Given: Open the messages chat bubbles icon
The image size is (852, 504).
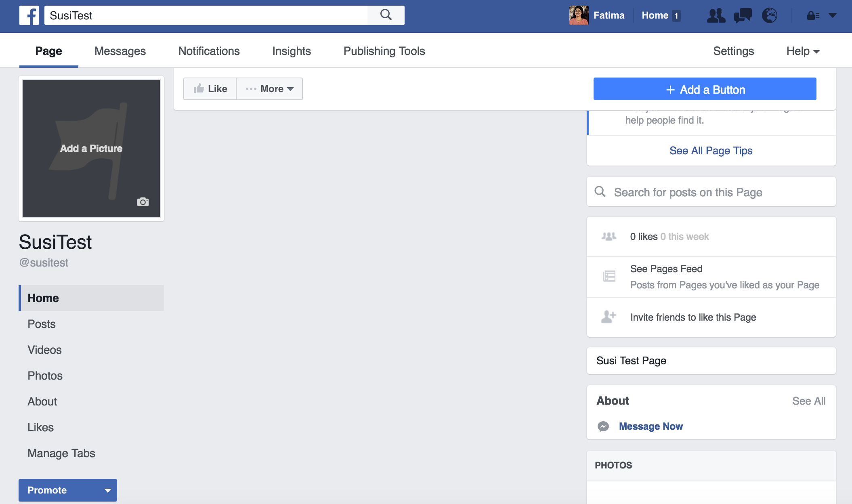Looking at the screenshot, I should click(743, 16).
